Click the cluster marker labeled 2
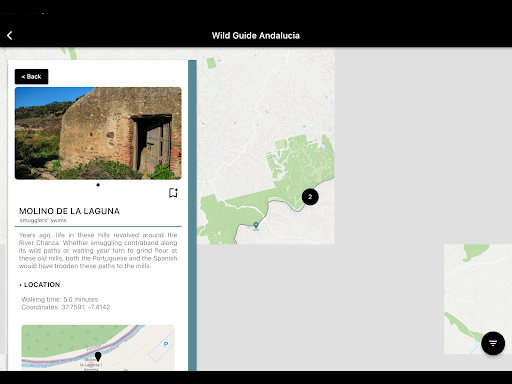Screen dimensions: 512x384 310,197
